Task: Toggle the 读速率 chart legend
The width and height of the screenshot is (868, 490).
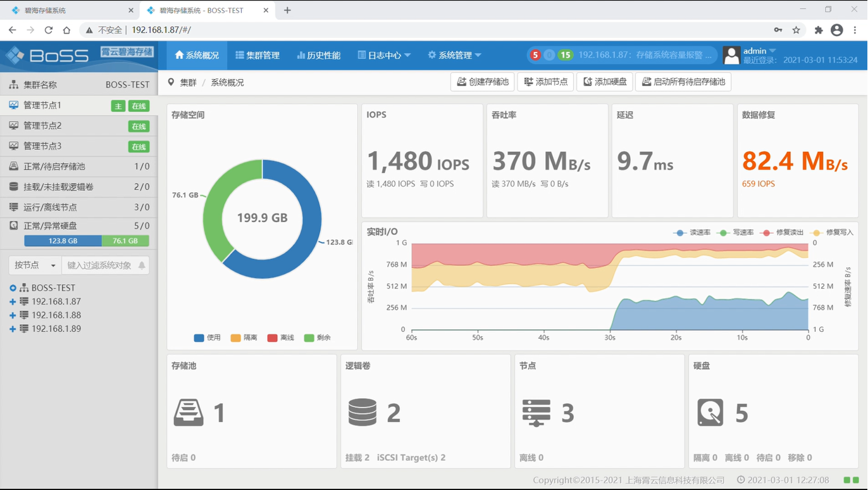Action: (x=692, y=233)
